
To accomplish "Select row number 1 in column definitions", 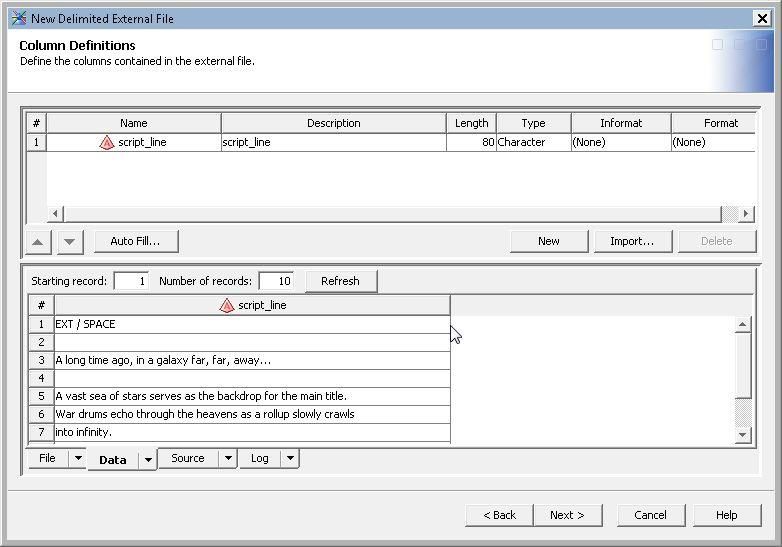I will pyautogui.click(x=36, y=143).
